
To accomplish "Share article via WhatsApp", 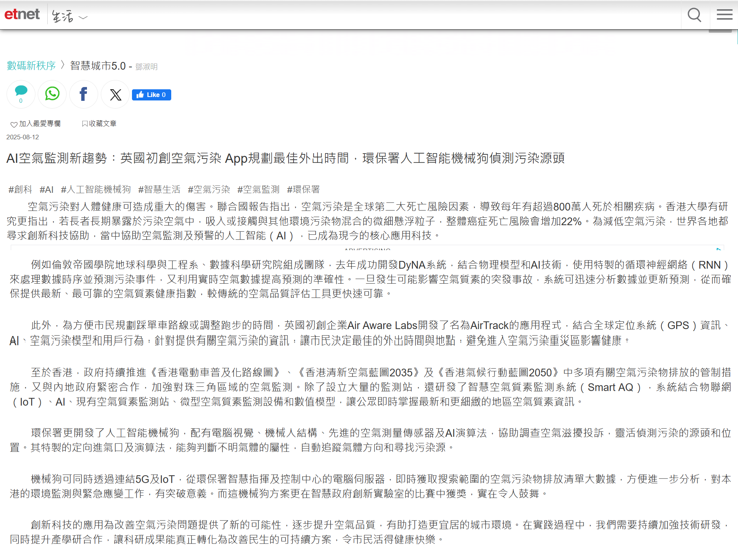I will pos(52,94).
